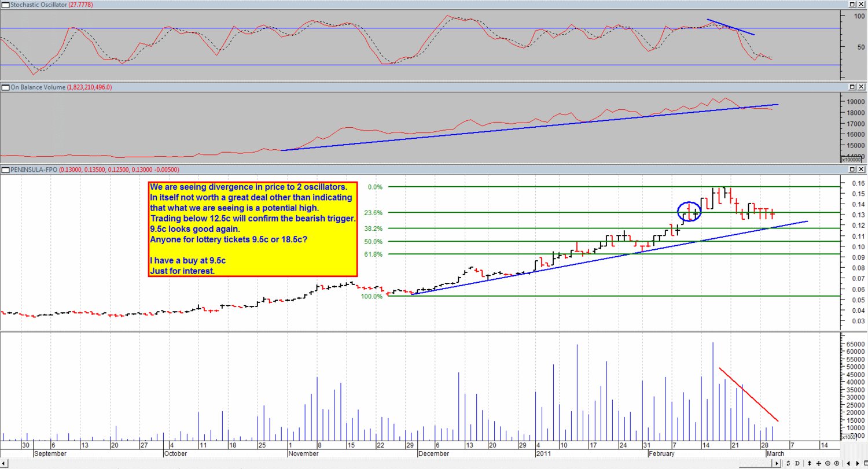The image size is (868, 469).
Task: Select the blue uptrend line on the price chart
Action: click(609, 257)
